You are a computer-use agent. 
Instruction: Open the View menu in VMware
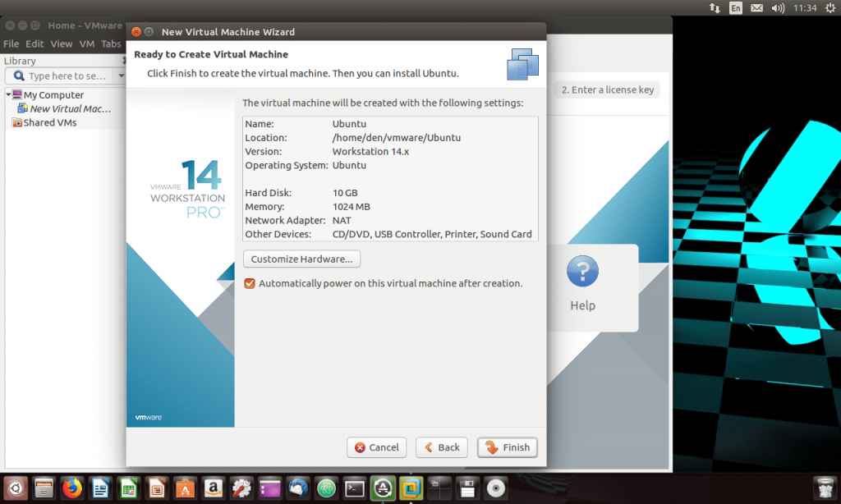pos(61,44)
